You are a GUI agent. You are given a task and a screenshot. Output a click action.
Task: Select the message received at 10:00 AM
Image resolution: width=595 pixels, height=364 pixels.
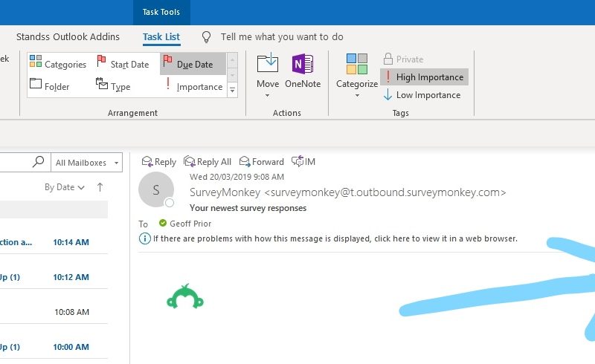point(54,347)
